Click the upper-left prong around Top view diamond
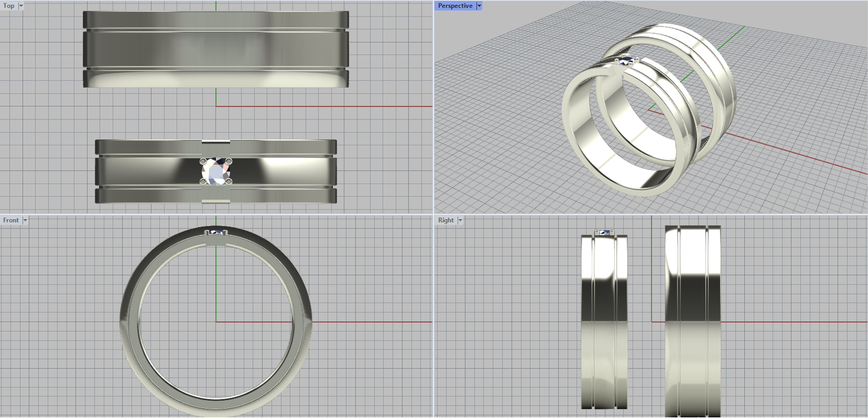 click(x=203, y=161)
